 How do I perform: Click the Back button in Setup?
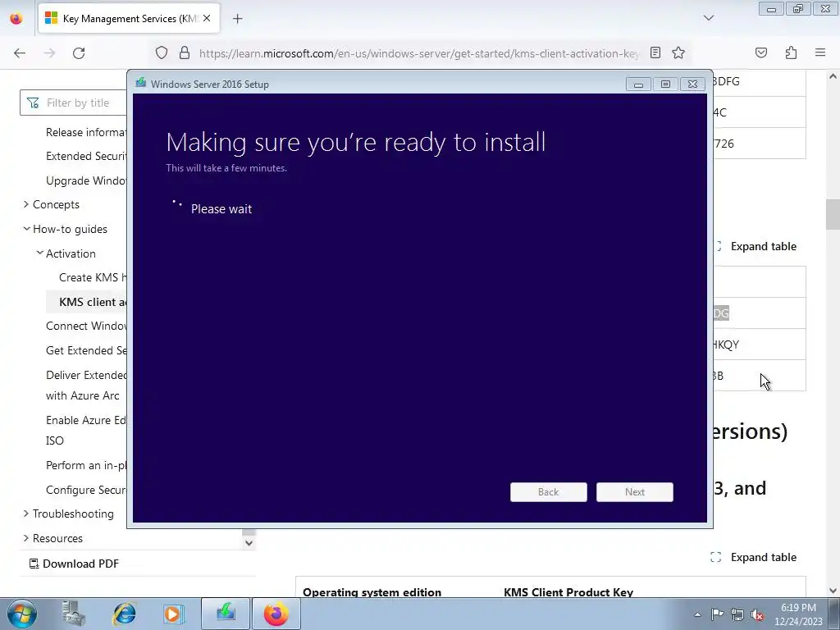point(549,492)
